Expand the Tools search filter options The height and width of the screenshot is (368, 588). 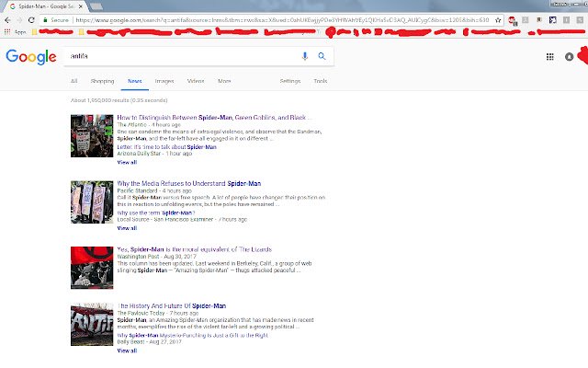[x=321, y=81]
